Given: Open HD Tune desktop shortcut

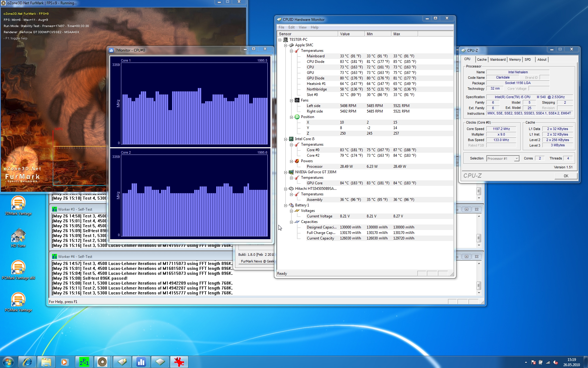Looking at the screenshot, I should pyautogui.click(x=18, y=238).
